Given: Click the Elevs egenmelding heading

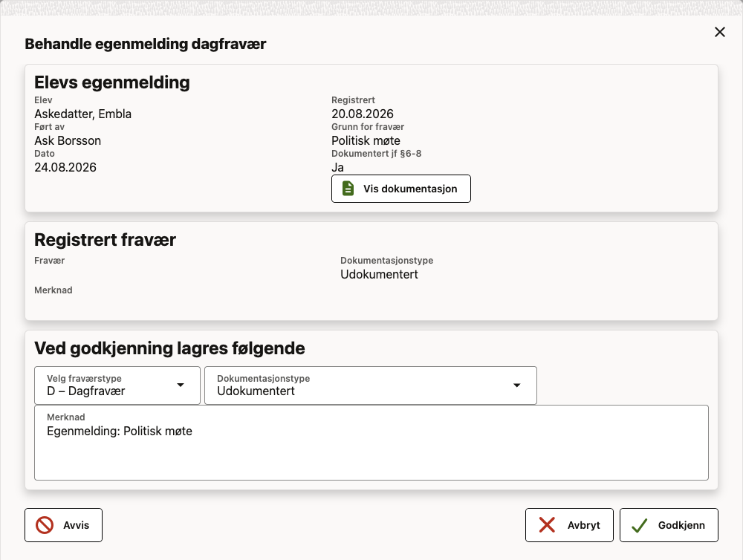Looking at the screenshot, I should click(112, 82).
